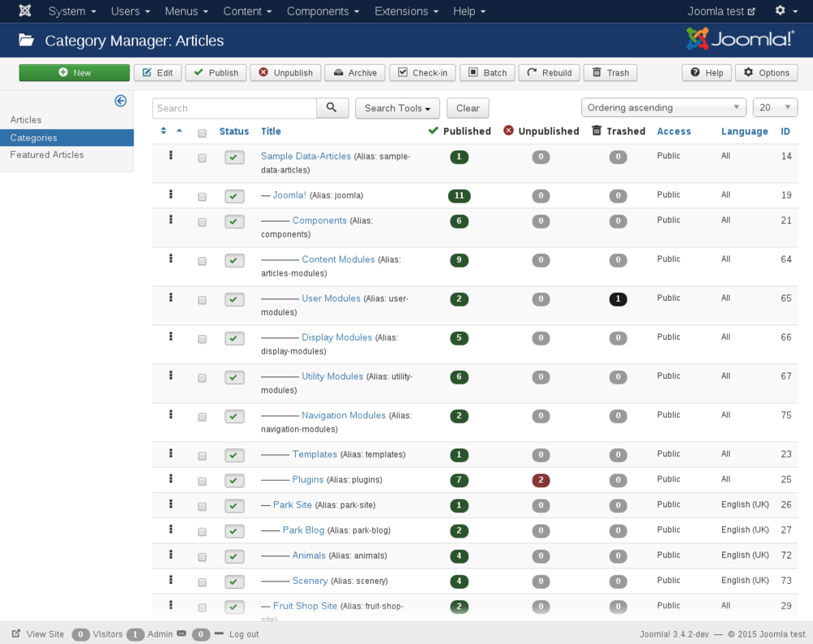
Task: Select the checkbox for User Modules row
Action: 202,300
